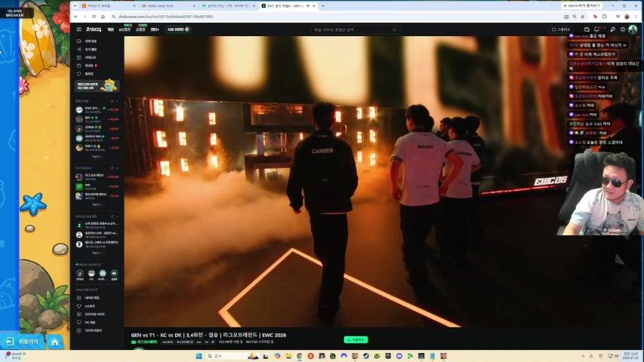The height and width of the screenshot is (362, 644).
Task: Expand 더보기 under the EWC channel list
Action: click(97, 157)
